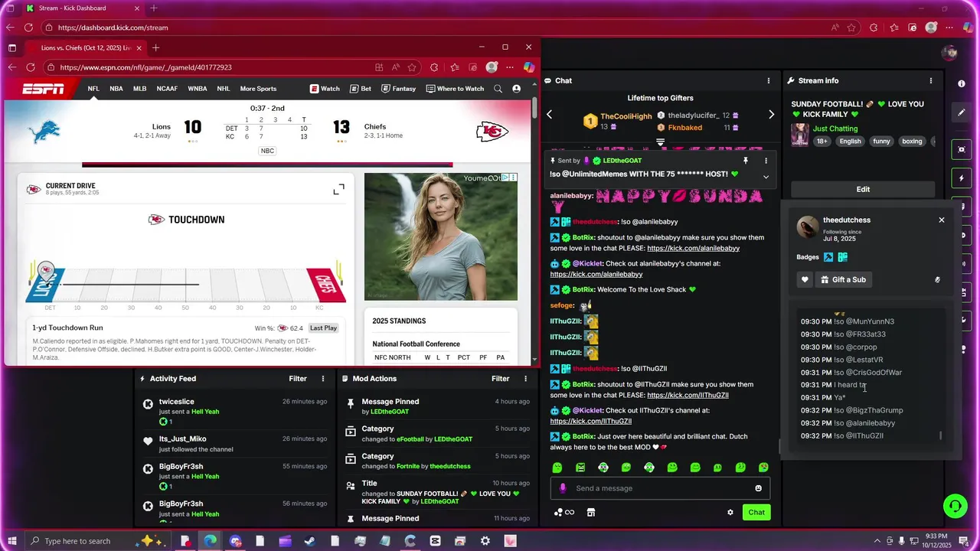Go to next top gifter
This screenshot has height=551, width=980.
[x=771, y=115]
